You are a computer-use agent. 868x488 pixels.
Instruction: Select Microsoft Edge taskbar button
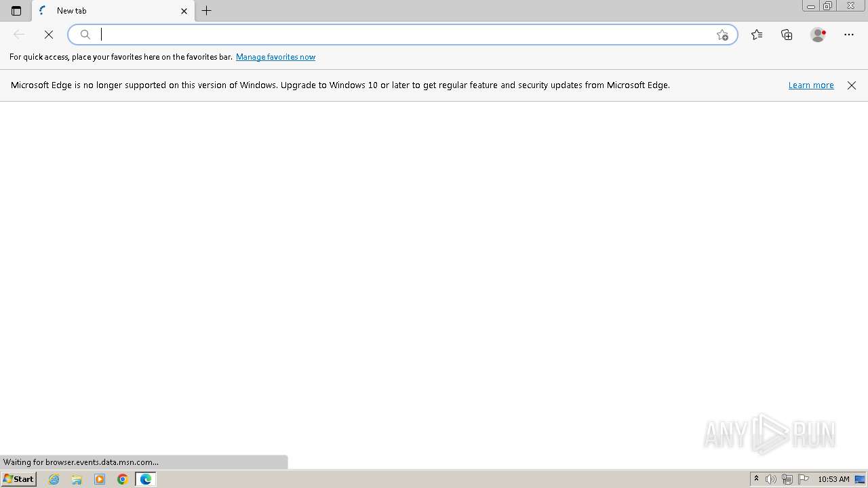click(x=146, y=479)
